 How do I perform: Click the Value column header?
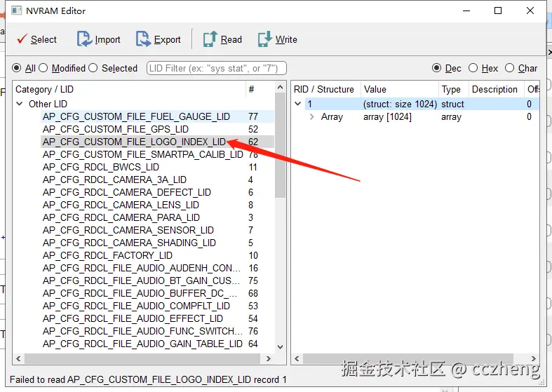pyautogui.click(x=400, y=89)
